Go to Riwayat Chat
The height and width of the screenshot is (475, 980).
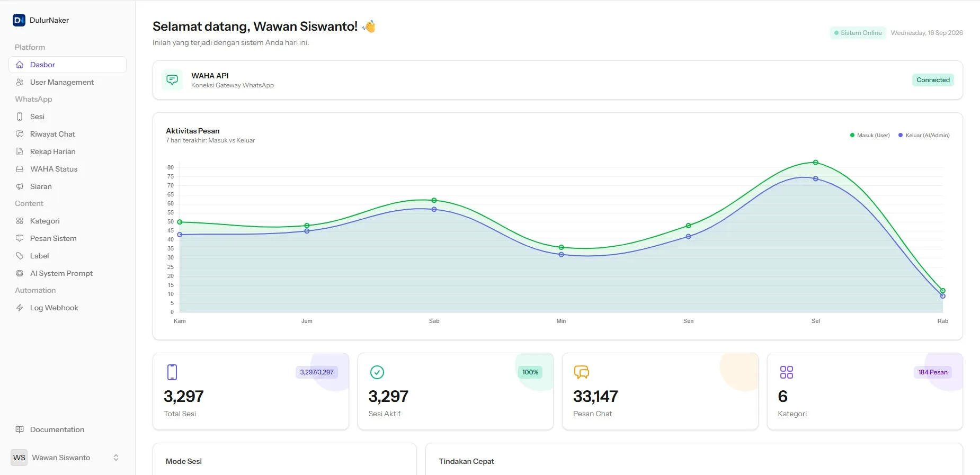tap(68, 134)
